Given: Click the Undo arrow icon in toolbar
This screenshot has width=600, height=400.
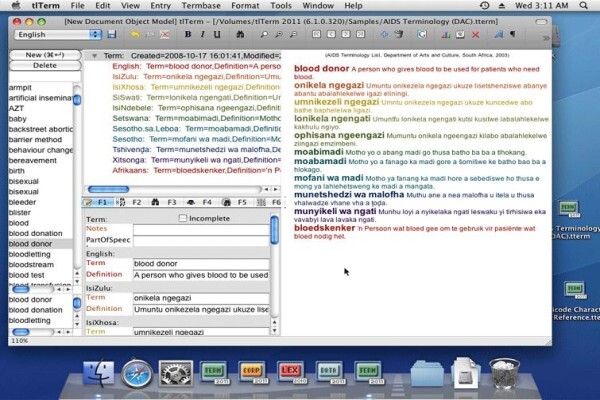Looking at the screenshot, I should pyautogui.click(x=135, y=34).
